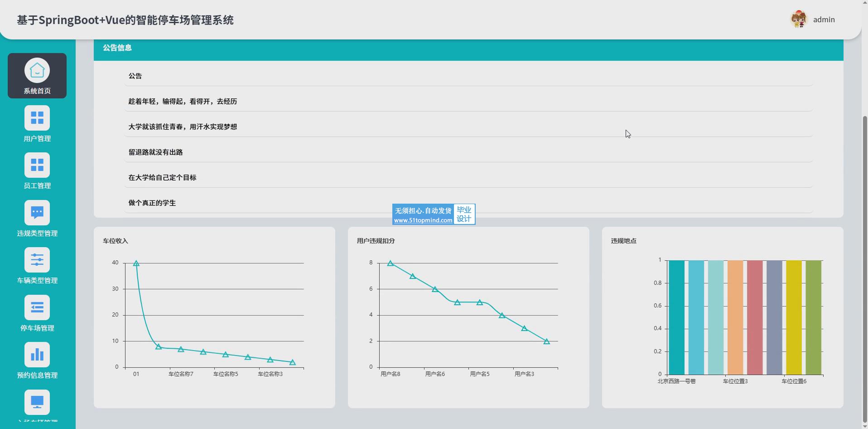Open the 车辆类型管理 sliders icon

click(x=37, y=260)
